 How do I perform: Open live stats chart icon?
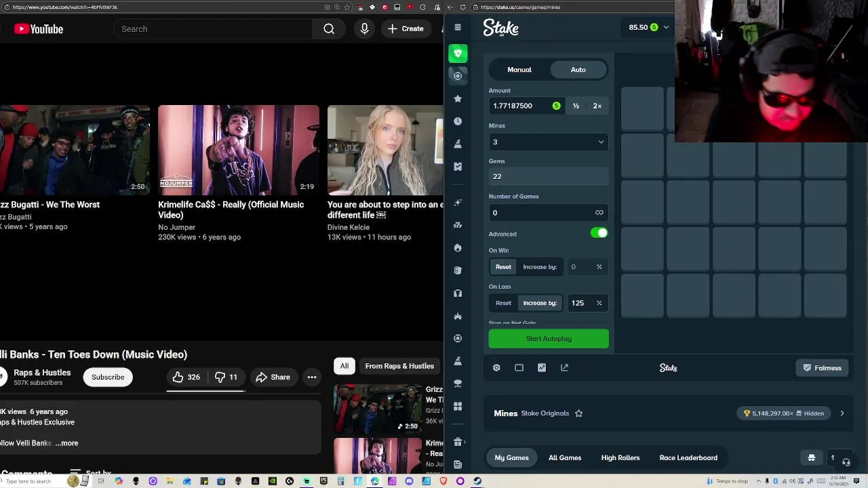point(542,367)
